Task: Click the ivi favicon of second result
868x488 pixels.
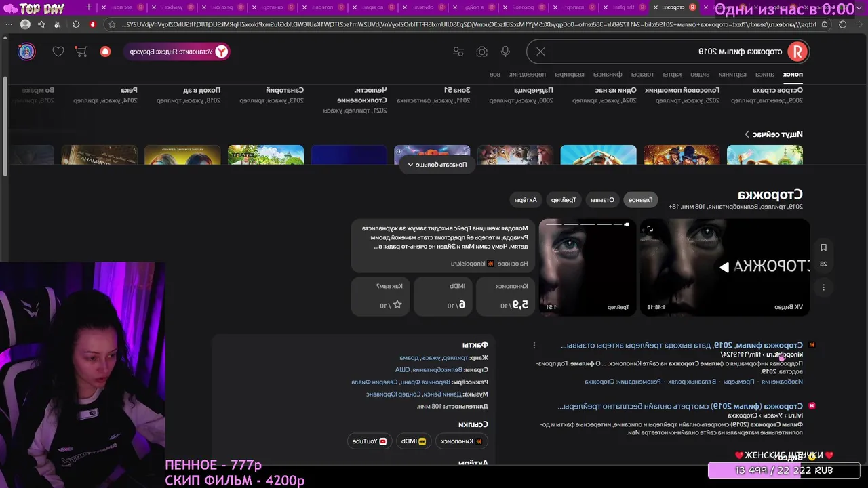Action: tap(812, 406)
